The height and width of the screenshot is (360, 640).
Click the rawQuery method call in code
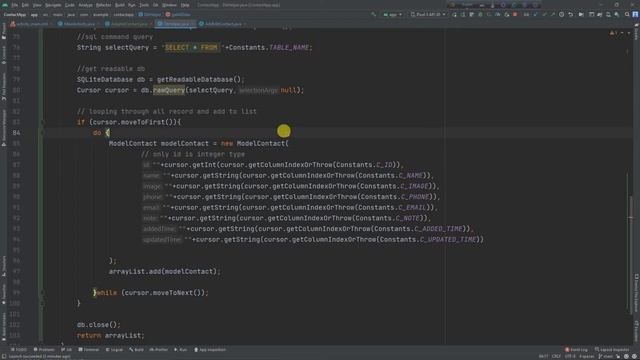(169, 90)
